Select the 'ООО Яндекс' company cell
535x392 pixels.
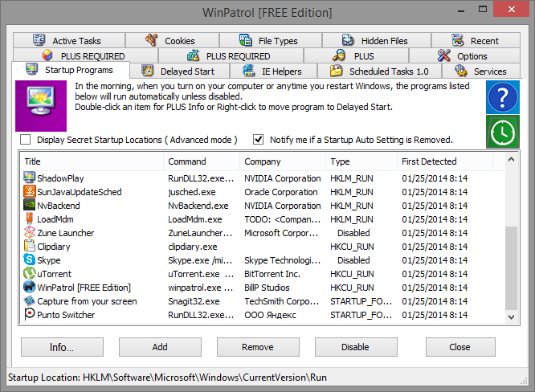click(270, 315)
